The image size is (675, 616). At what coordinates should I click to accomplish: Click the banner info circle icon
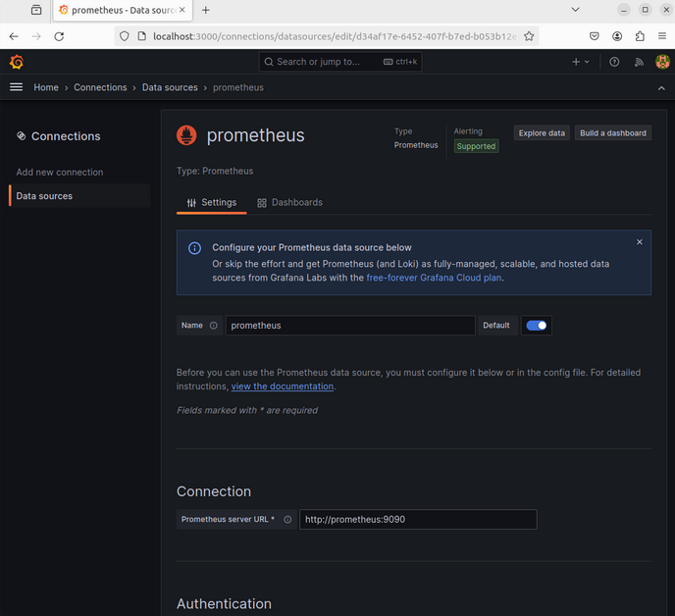pos(194,248)
